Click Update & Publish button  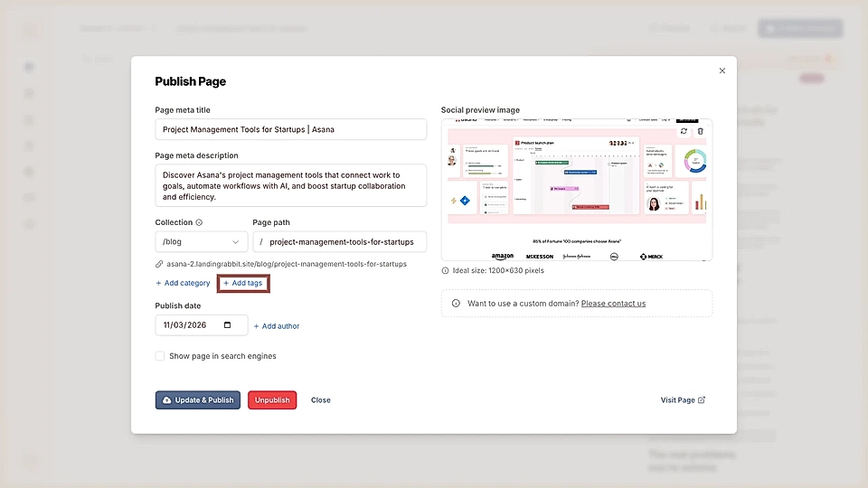[198, 400]
